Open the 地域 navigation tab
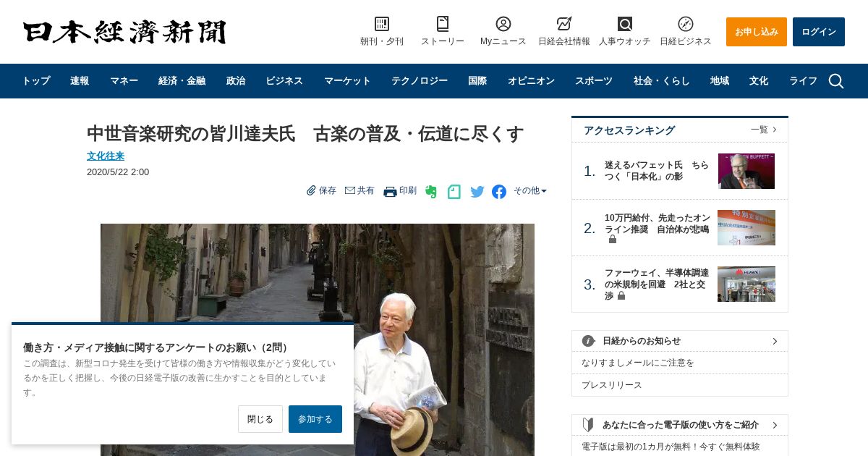868x456 pixels. pos(720,81)
